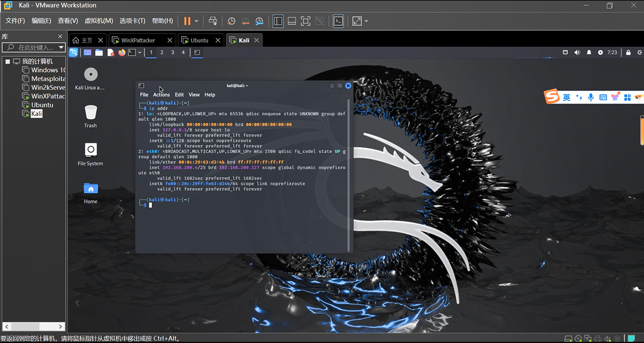
Task: Launch the text editor from Kali panel
Action: 111,52
